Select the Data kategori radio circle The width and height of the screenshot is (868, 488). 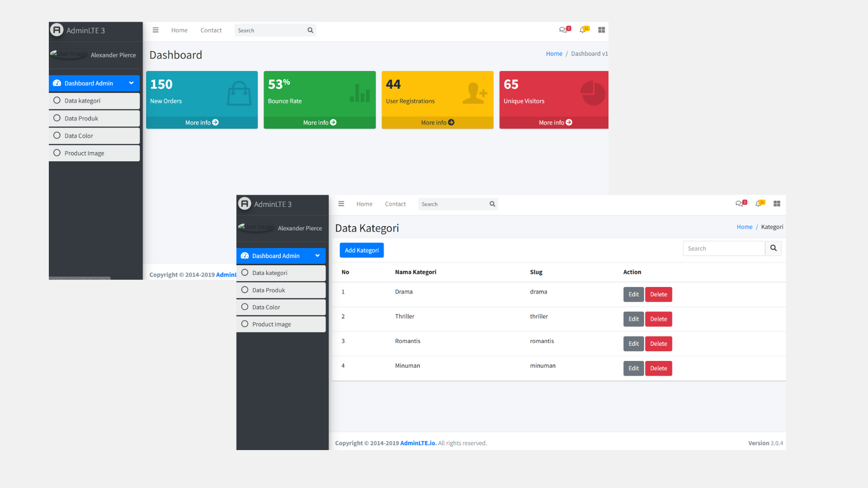(57, 101)
